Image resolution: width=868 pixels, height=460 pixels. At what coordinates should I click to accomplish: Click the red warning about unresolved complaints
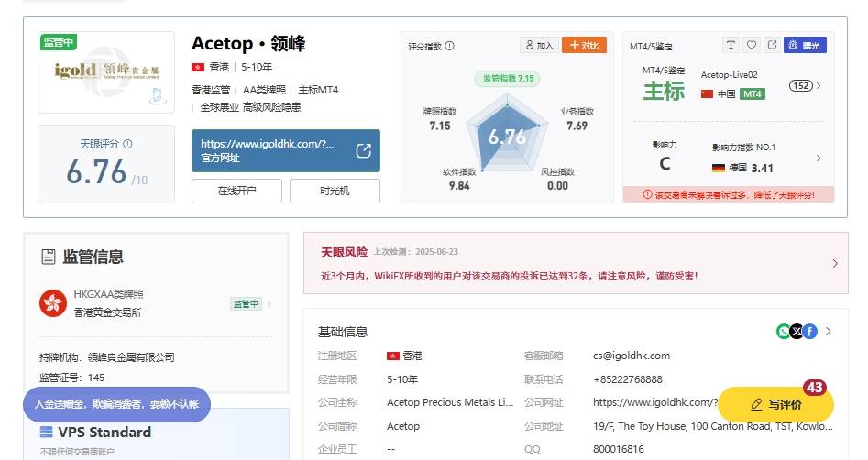[729, 195]
